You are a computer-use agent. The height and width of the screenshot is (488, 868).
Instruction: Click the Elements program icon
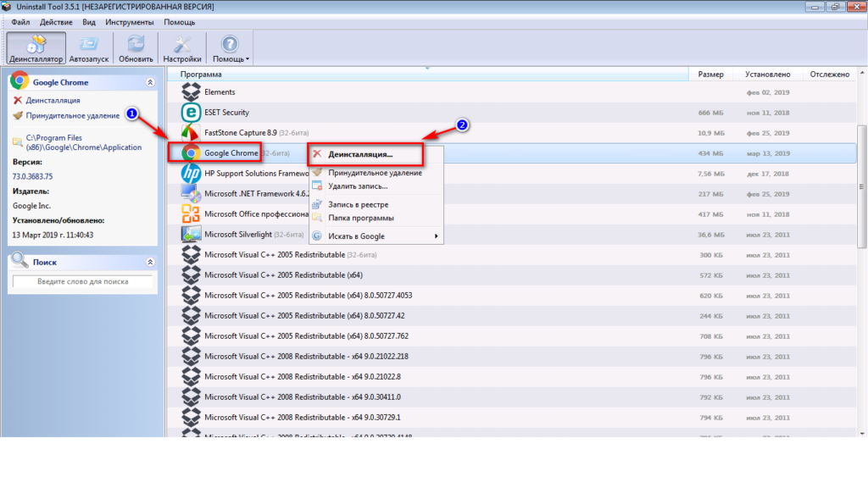191,91
